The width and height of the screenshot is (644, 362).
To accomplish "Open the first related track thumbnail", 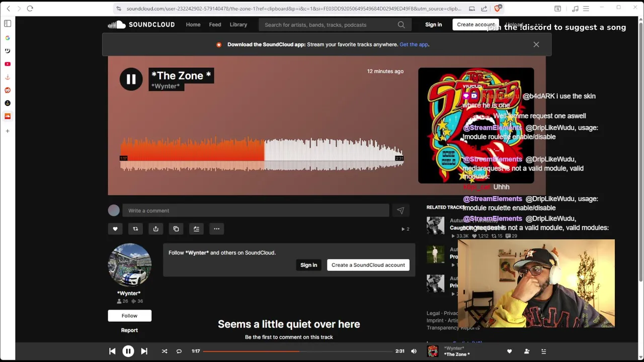I will click(x=436, y=226).
